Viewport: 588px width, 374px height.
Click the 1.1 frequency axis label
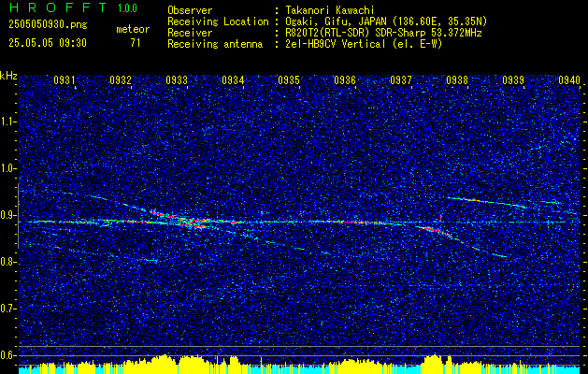click(x=8, y=122)
